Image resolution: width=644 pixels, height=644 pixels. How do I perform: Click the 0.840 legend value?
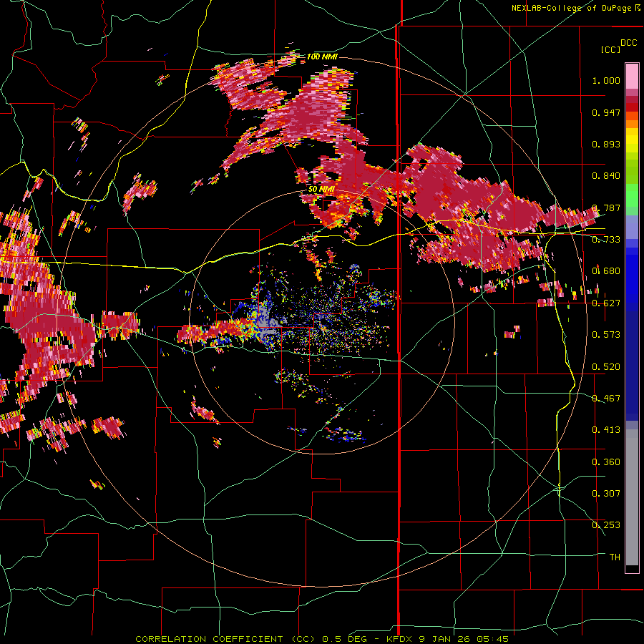(x=606, y=176)
